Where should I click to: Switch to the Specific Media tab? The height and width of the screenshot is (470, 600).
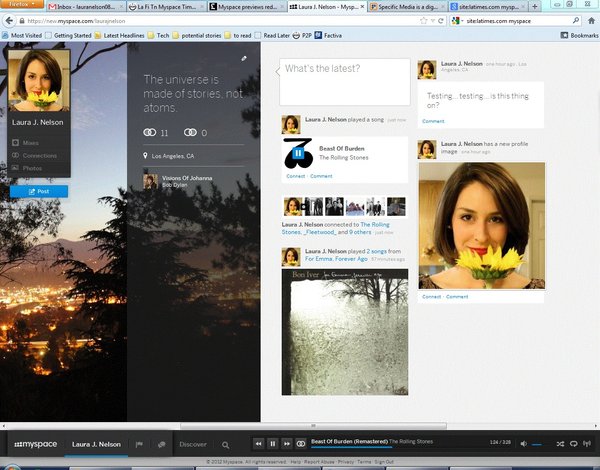click(408, 7)
